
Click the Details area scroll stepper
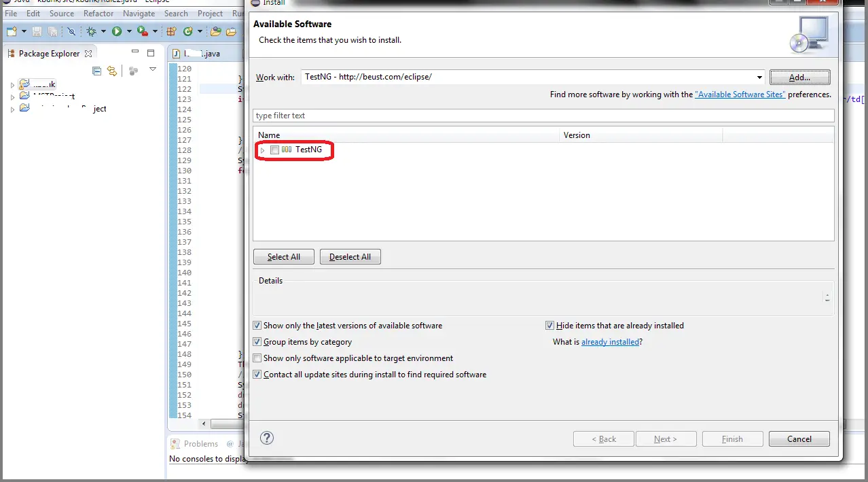(x=827, y=297)
